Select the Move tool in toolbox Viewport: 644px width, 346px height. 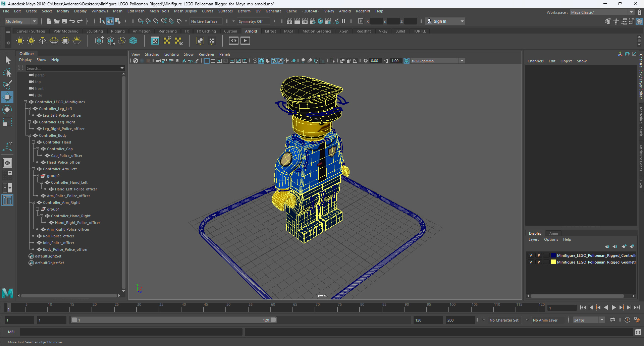click(x=7, y=97)
